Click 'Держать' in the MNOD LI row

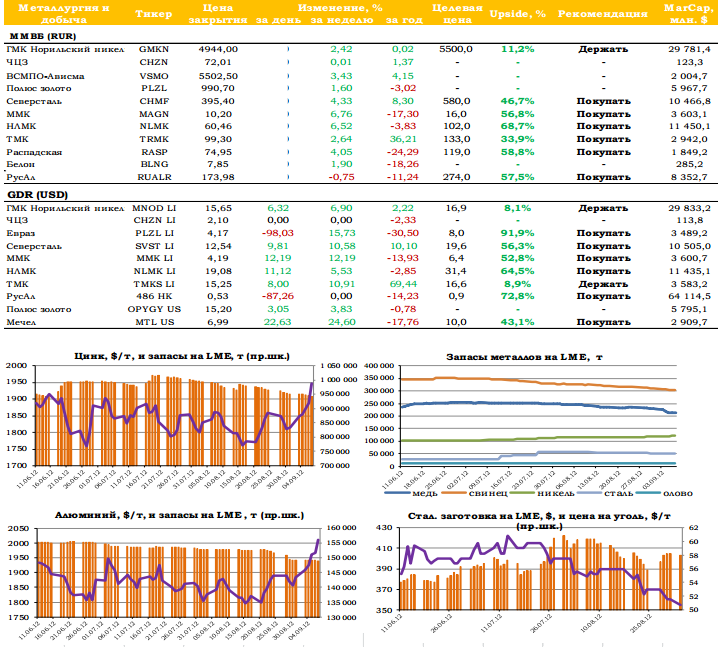coord(603,208)
